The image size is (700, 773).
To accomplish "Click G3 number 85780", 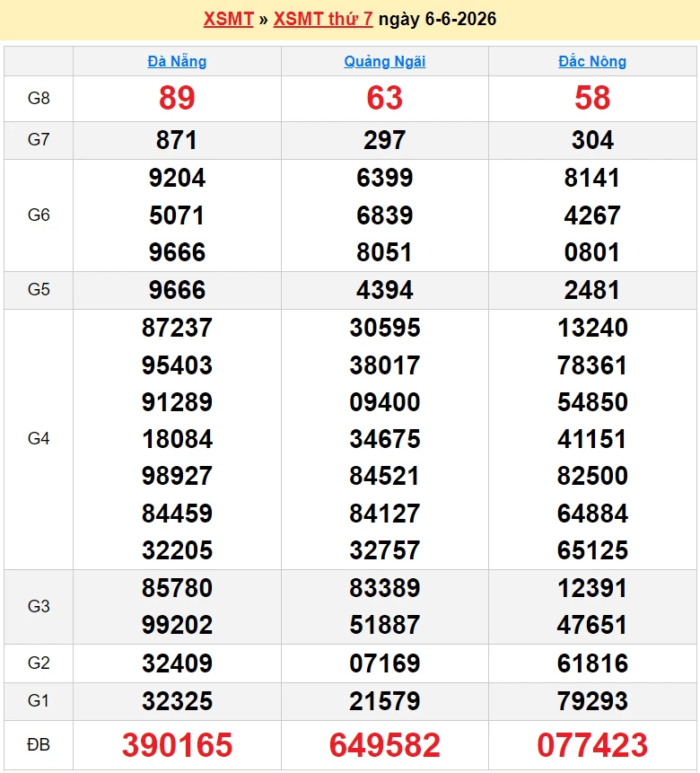I will tap(177, 588).
